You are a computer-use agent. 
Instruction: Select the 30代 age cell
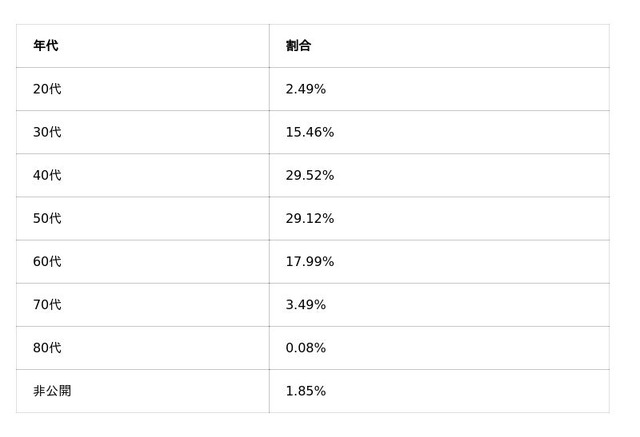(47, 132)
